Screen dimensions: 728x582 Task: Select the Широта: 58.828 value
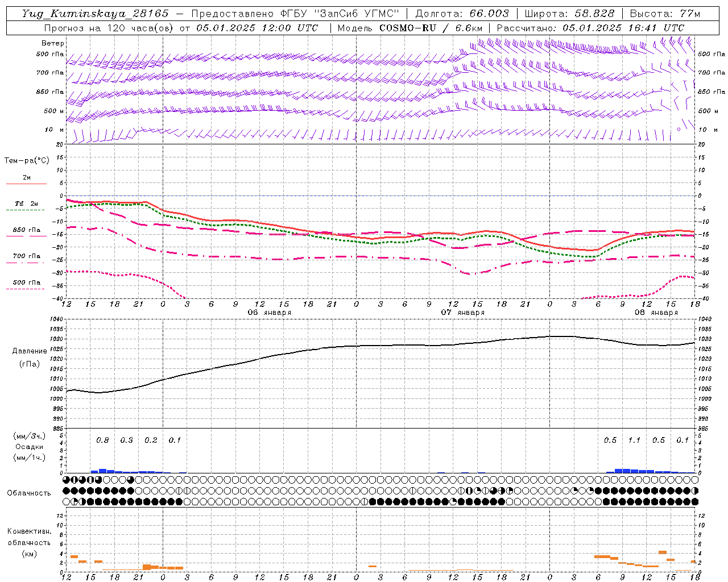[x=569, y=14]
